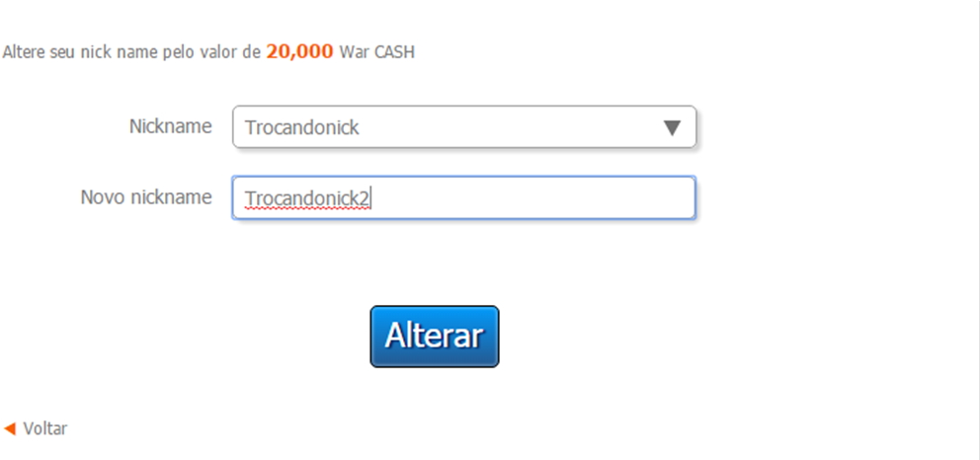Click the War CASH currency text

376,51
